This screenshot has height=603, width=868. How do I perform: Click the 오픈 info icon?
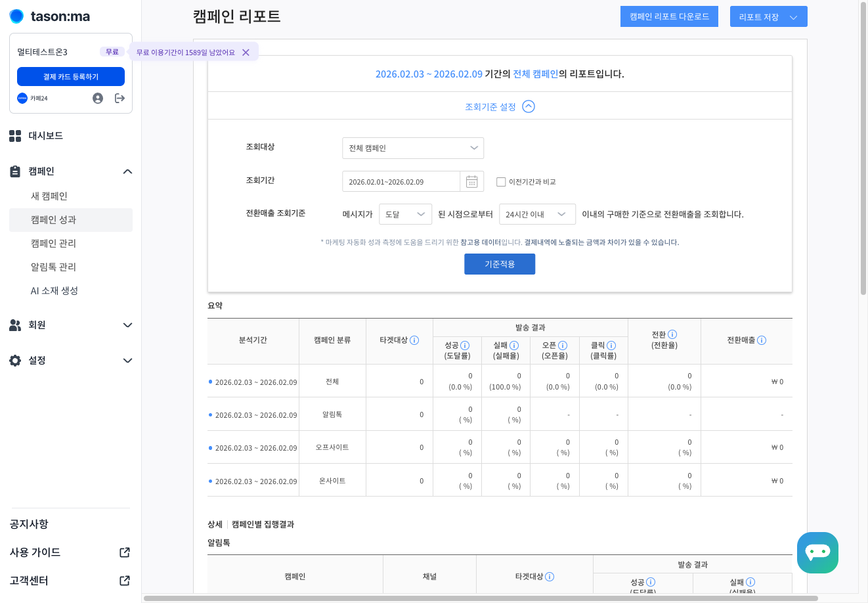563,346
